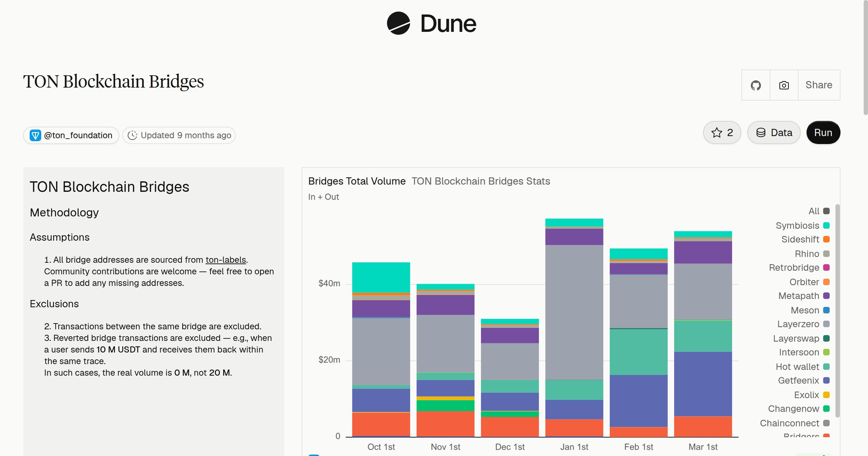Click the page vertical scrollbar
This screenshot has height=456, width=868.
tap(865, 58)
